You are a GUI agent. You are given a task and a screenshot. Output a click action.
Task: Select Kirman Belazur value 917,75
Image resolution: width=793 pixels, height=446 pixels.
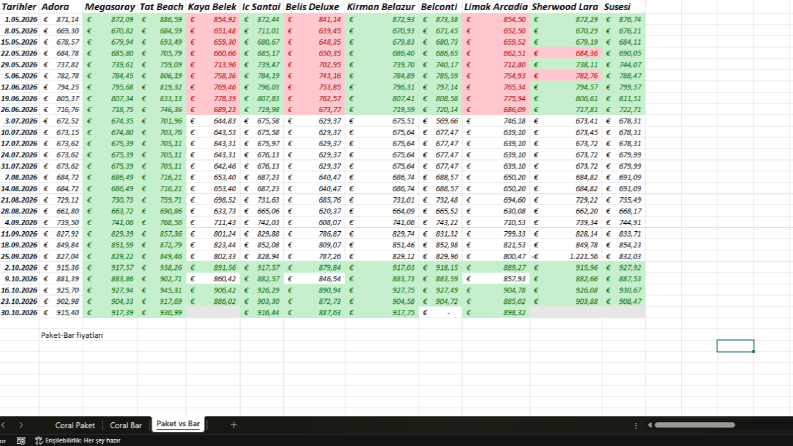pos(382,313)
